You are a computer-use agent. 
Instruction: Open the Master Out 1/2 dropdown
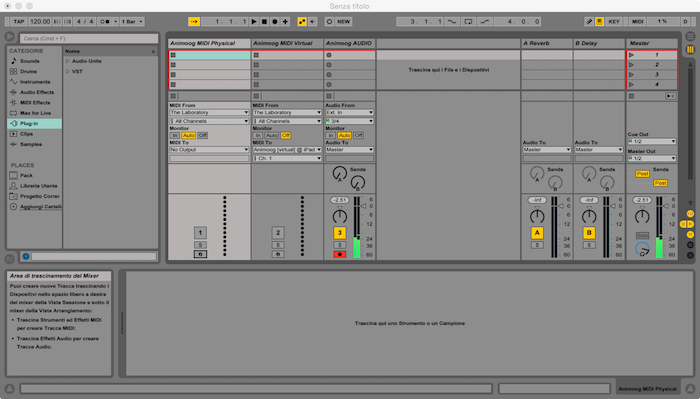click(652, 158)
